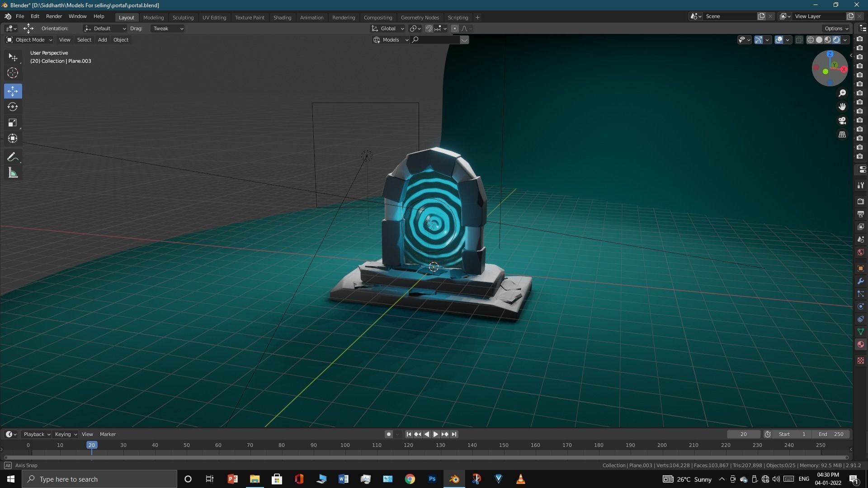Select the Select Box tool
Screen dimensions: 868x488
coord(13,57)
